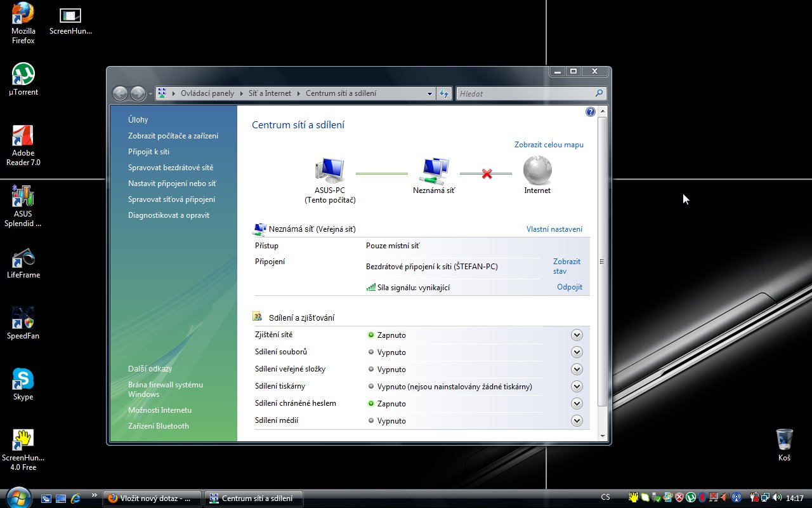Click the Zobrazit stav link

[x=566, y=266]
